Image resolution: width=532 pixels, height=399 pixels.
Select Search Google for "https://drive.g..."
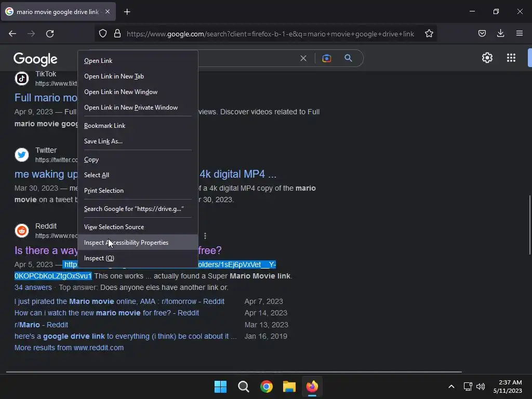(138, 209)
